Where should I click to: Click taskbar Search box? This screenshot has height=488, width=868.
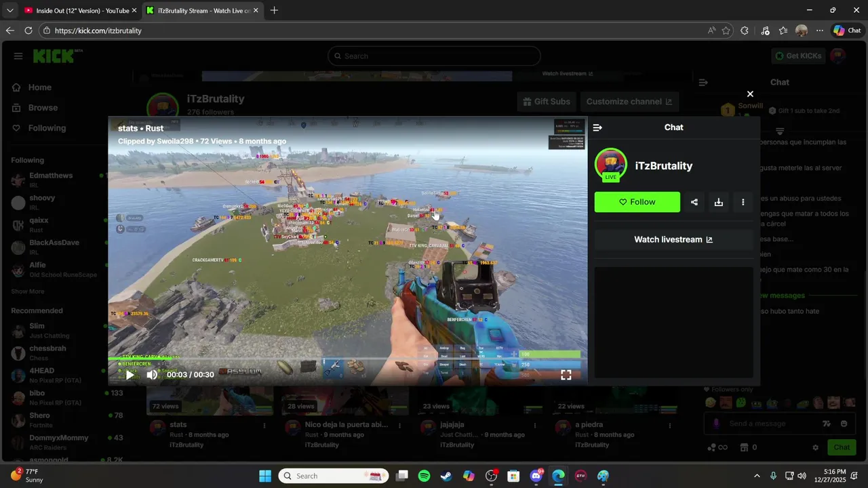click(334, 476)
